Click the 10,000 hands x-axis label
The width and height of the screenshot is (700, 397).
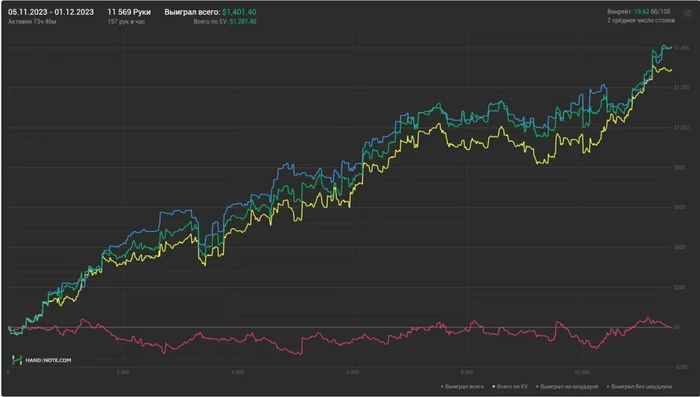coord(582,372)
